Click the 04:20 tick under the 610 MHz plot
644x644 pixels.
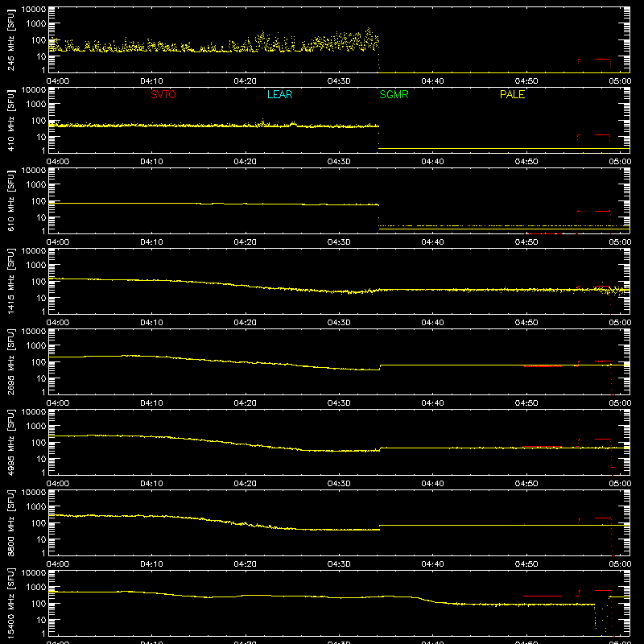pos(246,242)
